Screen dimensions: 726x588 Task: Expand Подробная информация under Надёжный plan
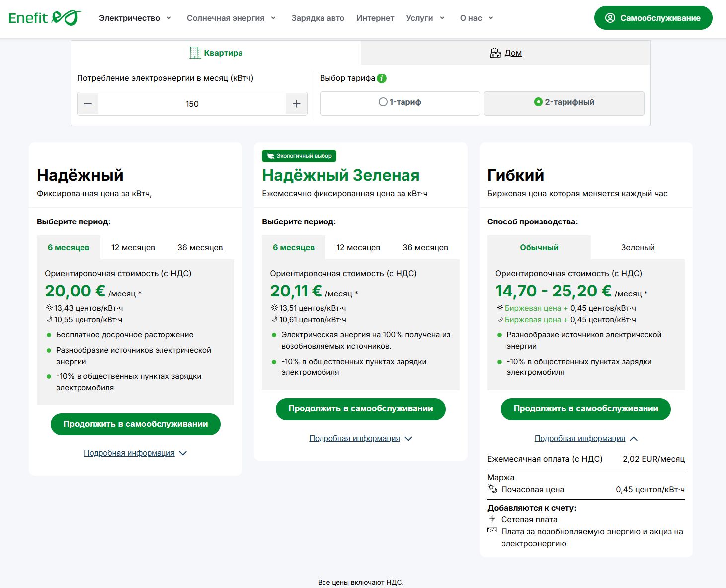135,453
